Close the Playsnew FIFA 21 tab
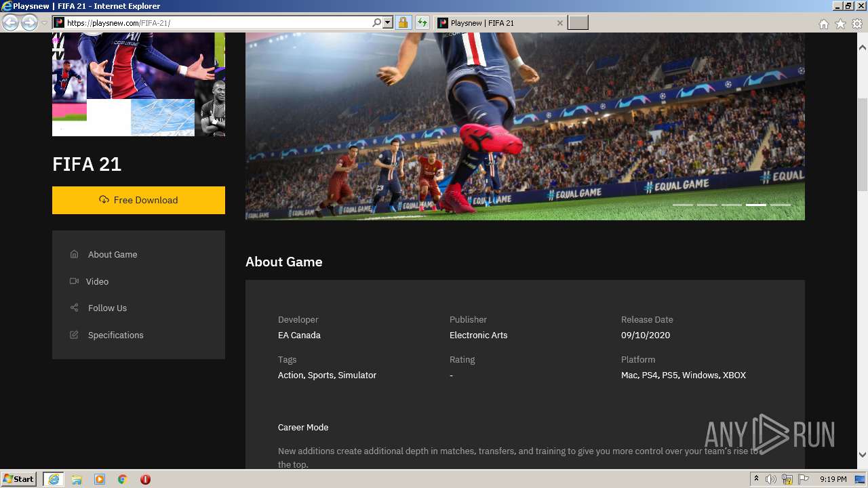The height and width of the screenshot is (488, 868). 559,22
